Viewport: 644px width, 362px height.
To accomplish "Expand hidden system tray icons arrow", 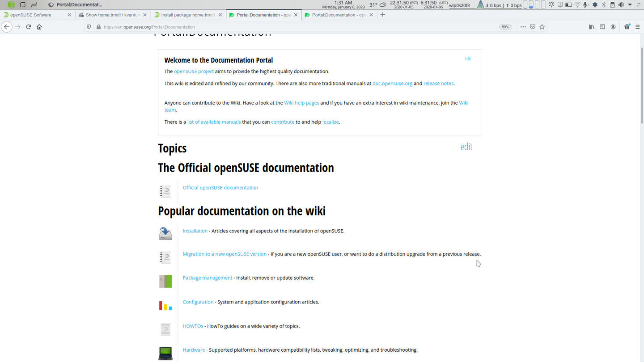I will 630,5.
